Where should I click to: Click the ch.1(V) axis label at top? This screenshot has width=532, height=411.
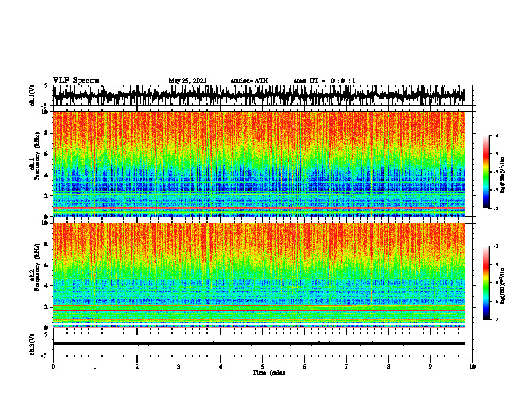(x=32, y=95)
